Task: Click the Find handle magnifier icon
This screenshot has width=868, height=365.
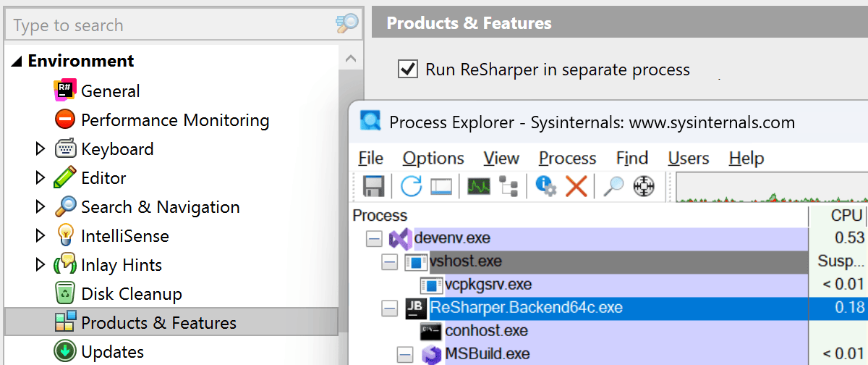Action: point(613,186)
